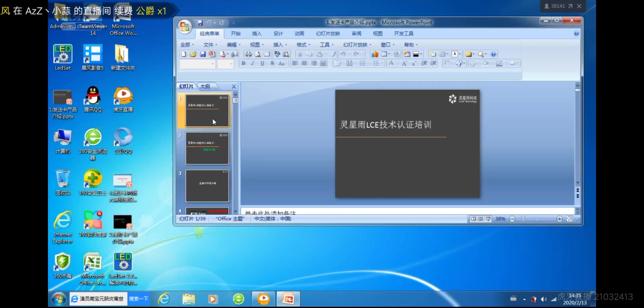Viewport: 644px width, 308px height.
Task: Toggle Italic formatting button
Action: point(253,63)
